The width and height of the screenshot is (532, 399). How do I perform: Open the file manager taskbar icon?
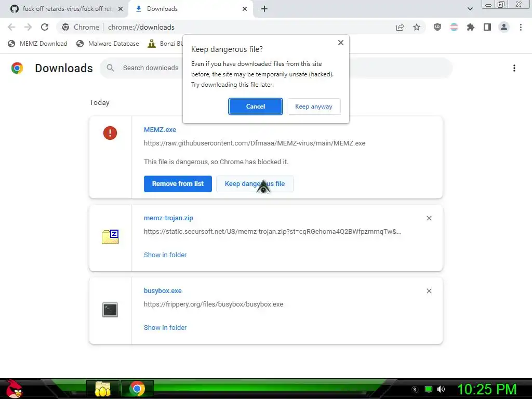click(x=103, y=389)
